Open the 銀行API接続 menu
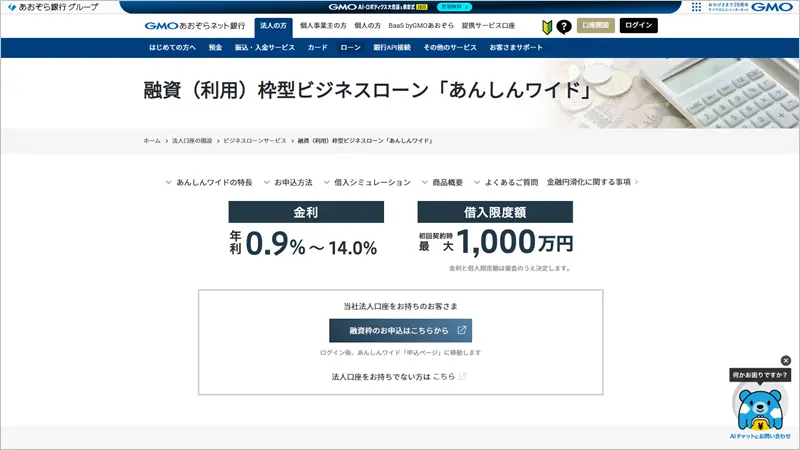800x450 pixels. point(392,48)
